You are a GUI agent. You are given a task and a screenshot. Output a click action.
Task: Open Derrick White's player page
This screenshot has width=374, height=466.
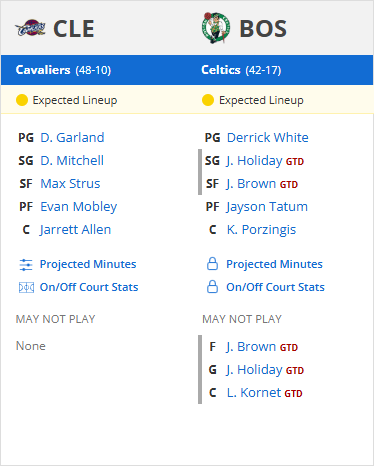pyautogui.click(x=268, y=138)
